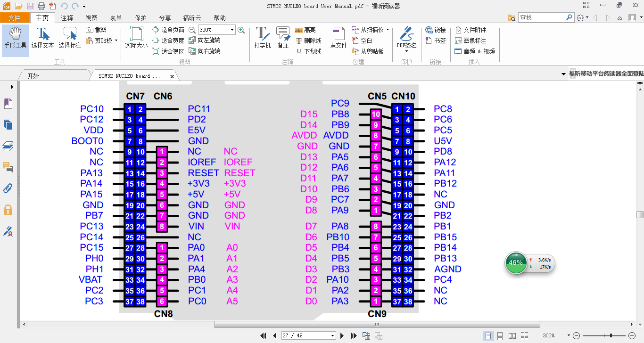Create PDF from file (从文件)
Screen dimensions: 644x343
[339, 38]
